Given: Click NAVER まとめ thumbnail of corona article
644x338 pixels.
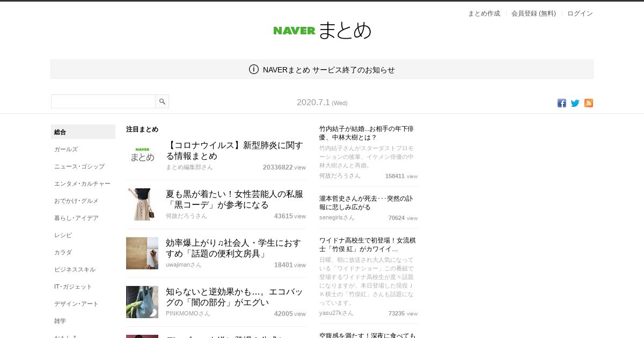Looking at the screenshot, I should [x=142, y=155].
